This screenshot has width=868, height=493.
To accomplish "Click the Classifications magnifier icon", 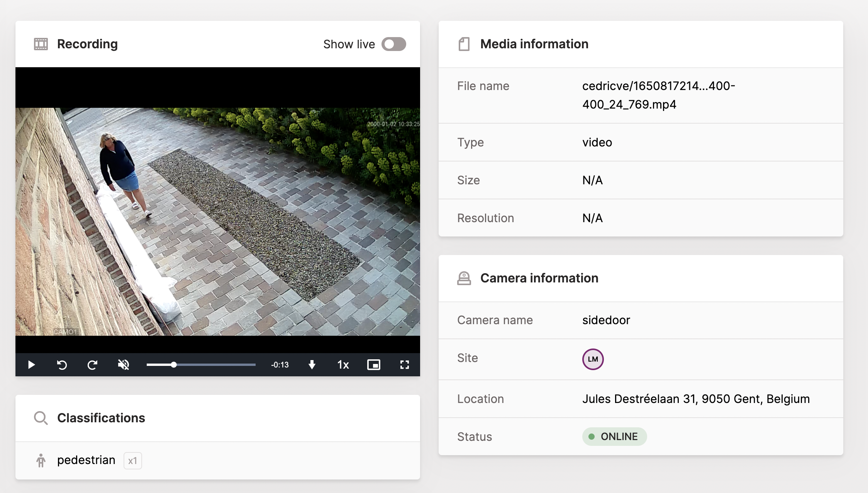I will click(41, 418).
